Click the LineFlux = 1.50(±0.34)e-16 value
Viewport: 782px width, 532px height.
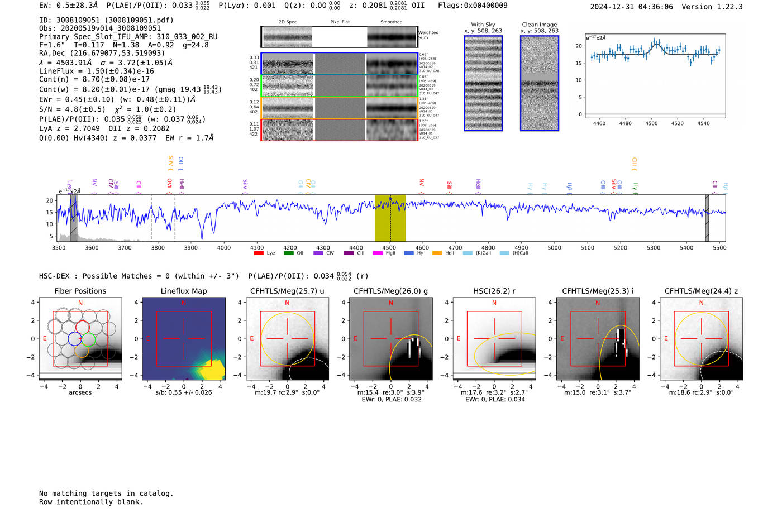(97, 71)
